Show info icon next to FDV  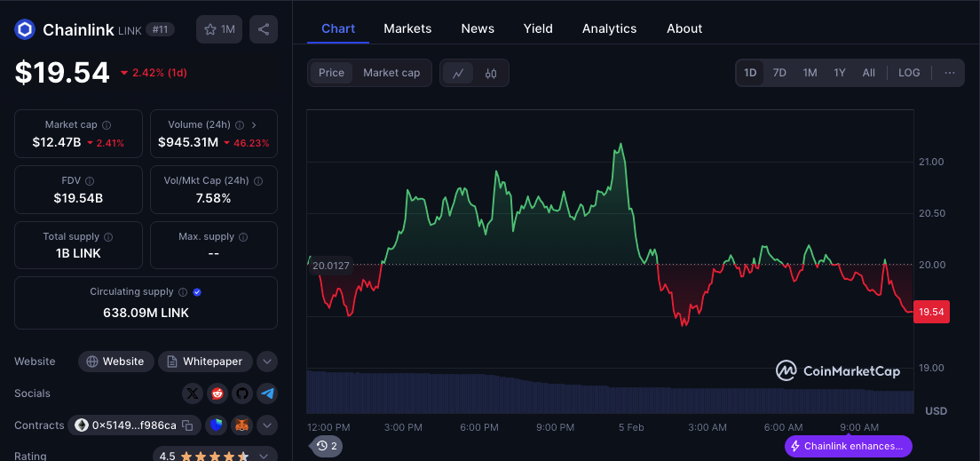[90, 181]
